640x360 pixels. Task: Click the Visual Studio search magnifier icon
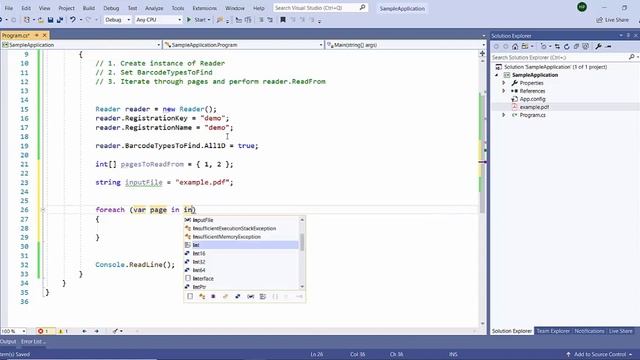pyautogui.click(x=362, y=7)
